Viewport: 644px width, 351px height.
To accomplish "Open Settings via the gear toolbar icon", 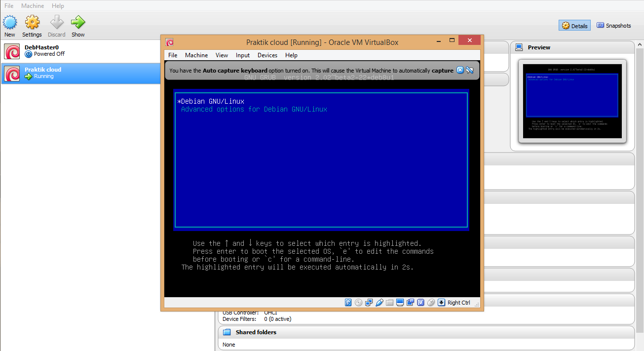I will coord(32,22).
